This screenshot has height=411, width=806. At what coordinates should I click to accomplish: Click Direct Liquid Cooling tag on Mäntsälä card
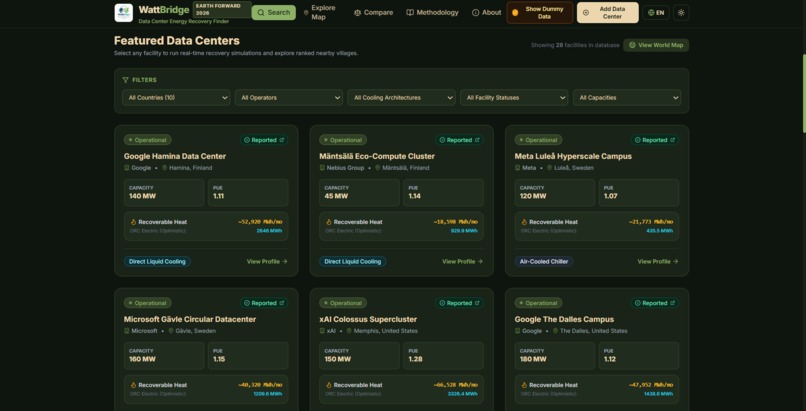[x=353, y=261]
